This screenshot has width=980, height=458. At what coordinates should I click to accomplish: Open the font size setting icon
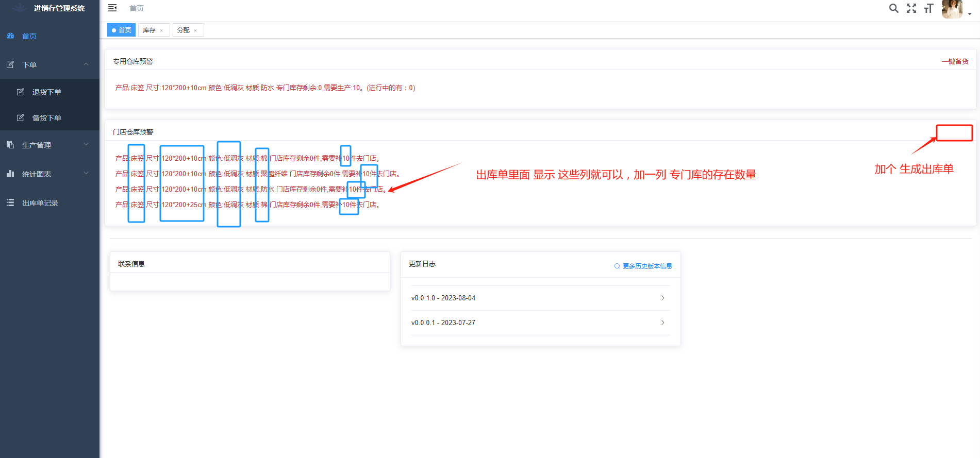pyautogui.click(x=928, y=8)
